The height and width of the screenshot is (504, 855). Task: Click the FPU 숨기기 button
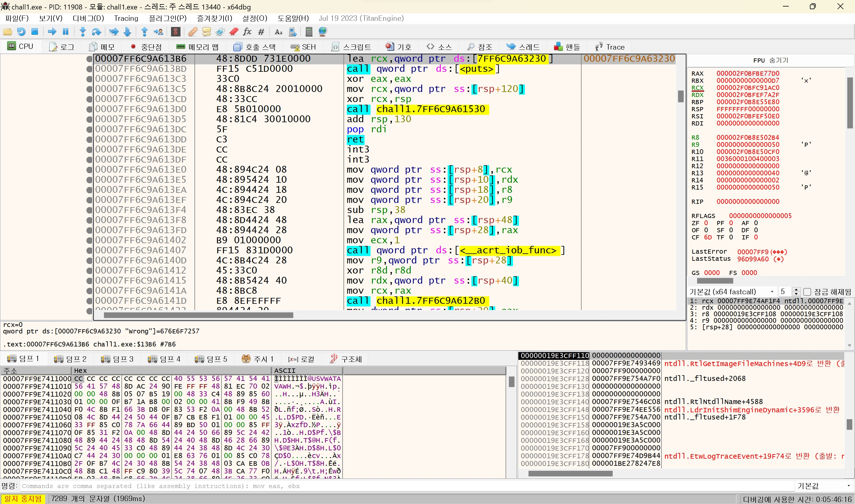pyautogui.click(x=770, y=61)
